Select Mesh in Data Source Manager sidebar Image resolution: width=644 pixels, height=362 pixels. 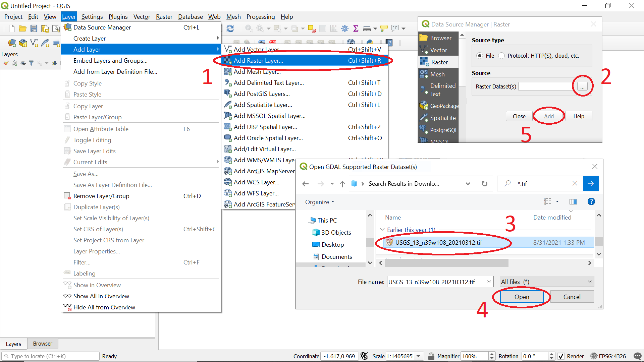(x=437, y=74)
